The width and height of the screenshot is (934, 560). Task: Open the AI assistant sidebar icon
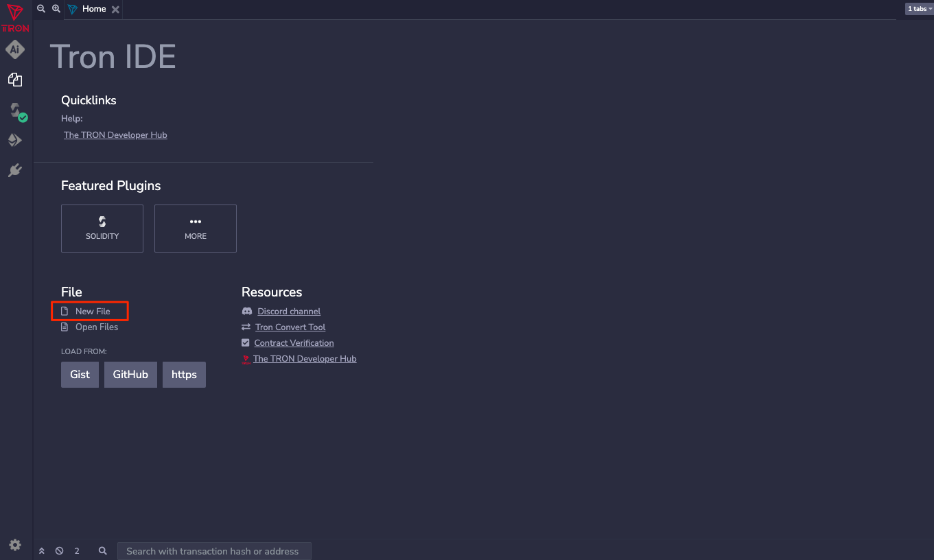15,49
